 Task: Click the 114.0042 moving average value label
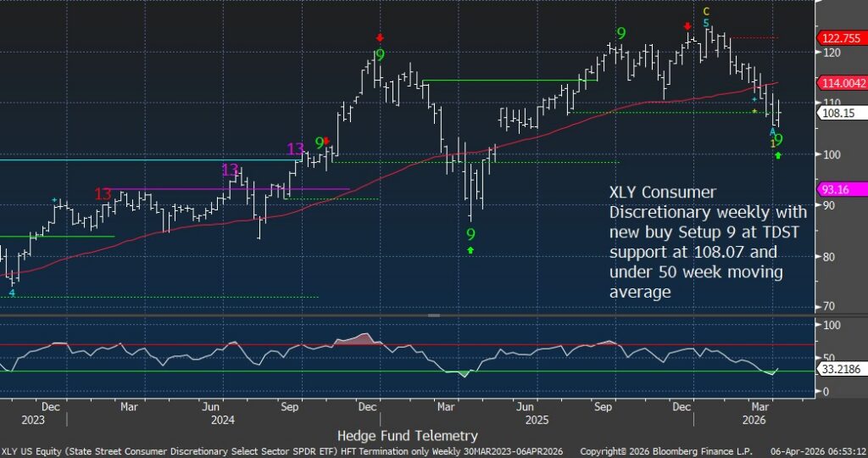tap(841, 82)
